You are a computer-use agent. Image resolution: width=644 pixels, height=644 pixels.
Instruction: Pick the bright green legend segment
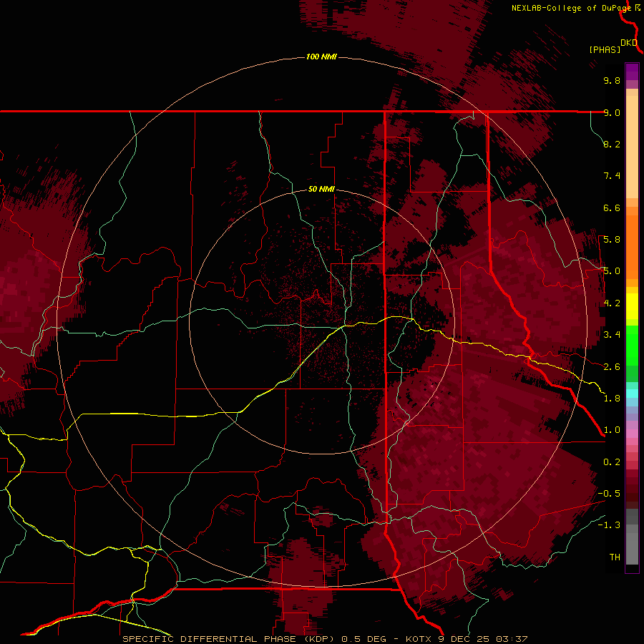click(632, 345)
